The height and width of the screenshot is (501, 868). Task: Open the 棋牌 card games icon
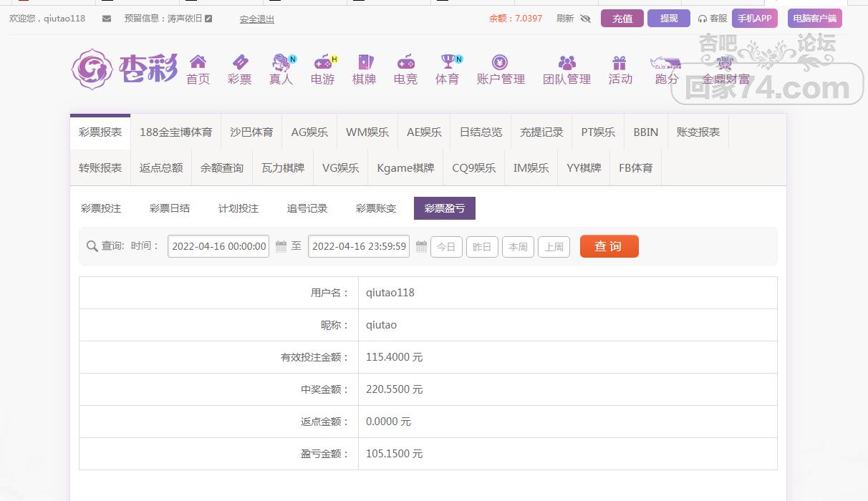pos(365,62)
